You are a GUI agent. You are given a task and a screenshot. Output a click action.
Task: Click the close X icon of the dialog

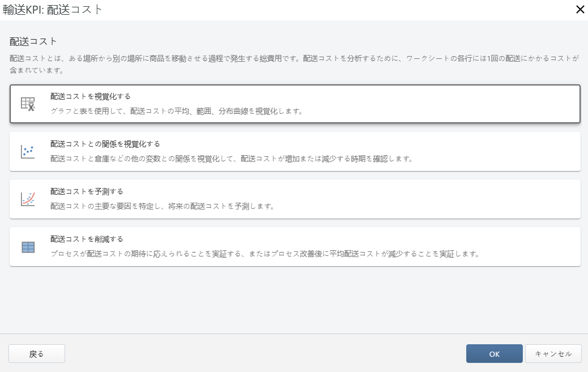click(580, 10)
